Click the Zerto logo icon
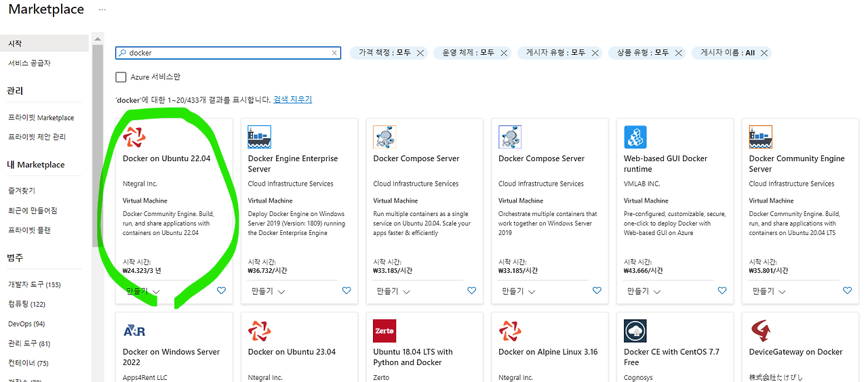 (x=384, y=331)
